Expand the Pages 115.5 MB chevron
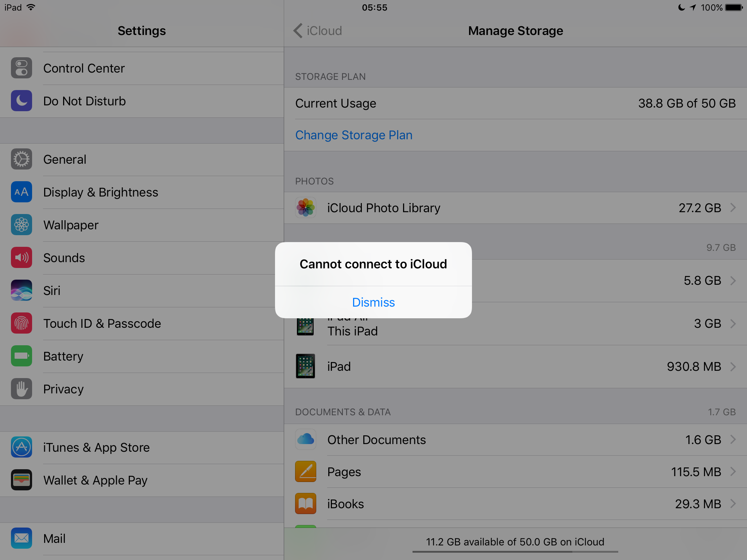Image resolution: width=747 pixels, height=560 pixels. (733, 472)
